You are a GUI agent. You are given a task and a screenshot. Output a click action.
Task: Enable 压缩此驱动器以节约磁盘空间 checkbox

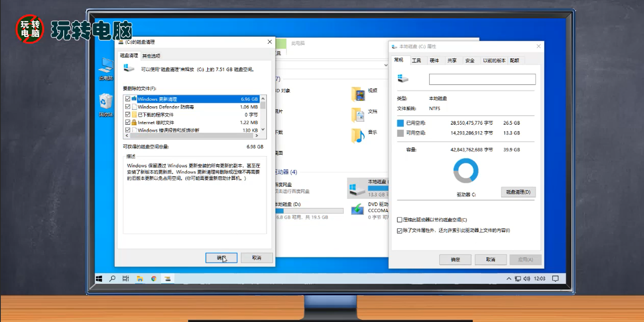400,220
